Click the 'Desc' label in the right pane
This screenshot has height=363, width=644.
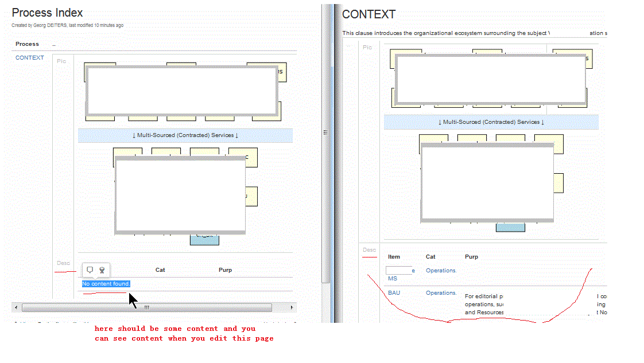pyautogui.click(x=369, y=250)
